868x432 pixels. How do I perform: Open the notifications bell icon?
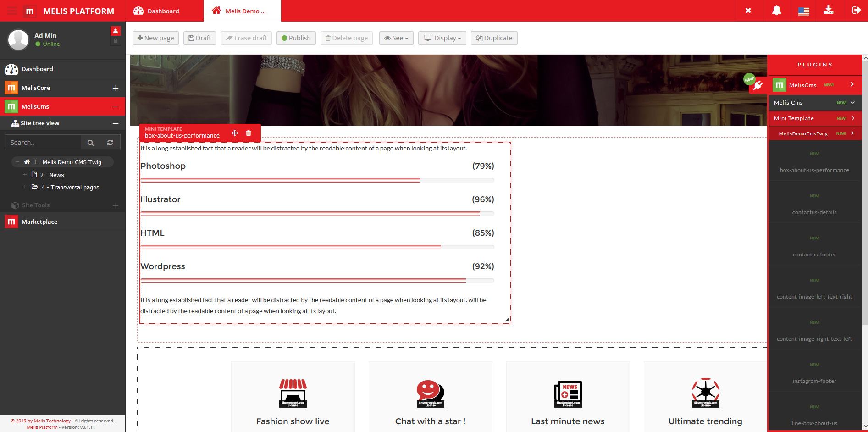point(776,11)
